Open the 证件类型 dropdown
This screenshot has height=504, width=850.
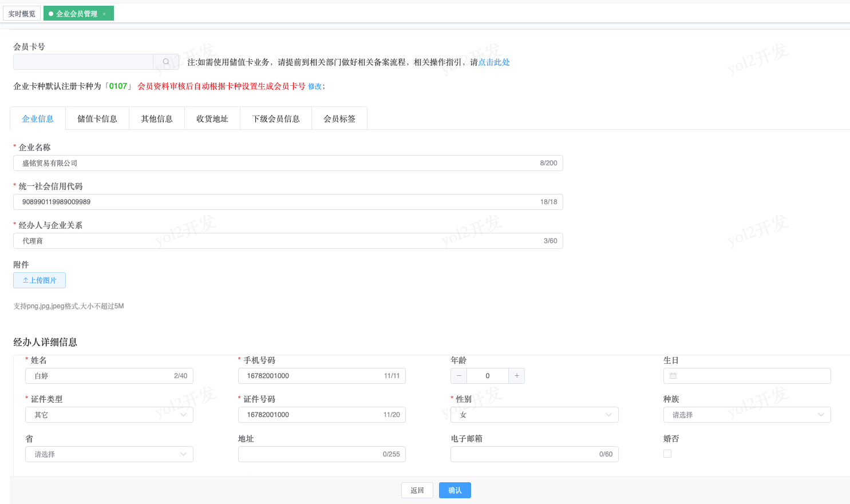(109, 415)
